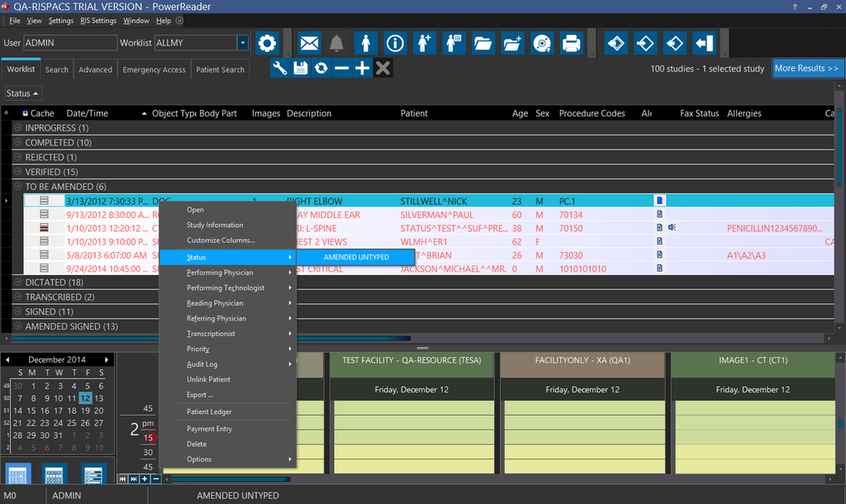
Task: Expand the DICTATED (18) group
Action: [18, 283]
